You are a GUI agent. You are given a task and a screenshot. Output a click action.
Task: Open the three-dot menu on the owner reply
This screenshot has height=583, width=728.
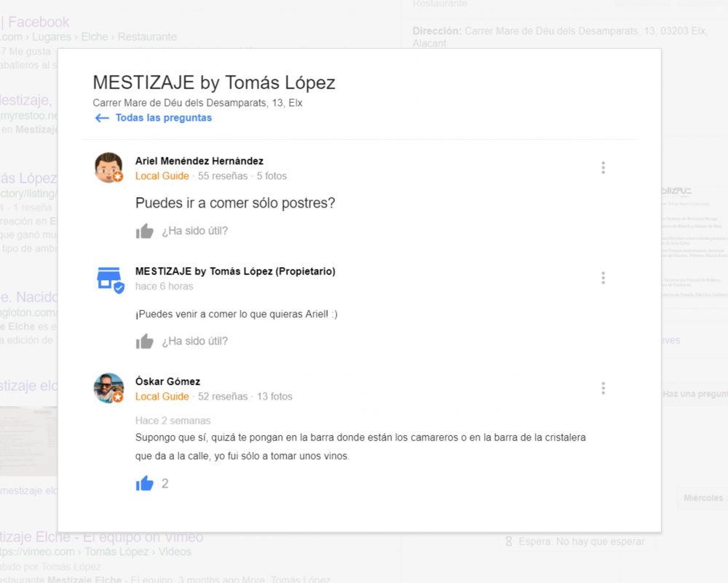point(603,278)
